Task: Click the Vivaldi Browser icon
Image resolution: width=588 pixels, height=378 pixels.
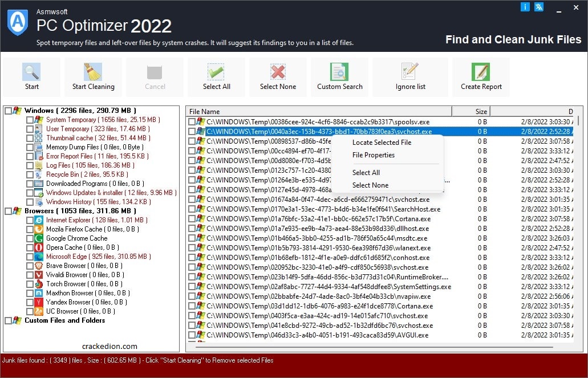Action: 39,275
